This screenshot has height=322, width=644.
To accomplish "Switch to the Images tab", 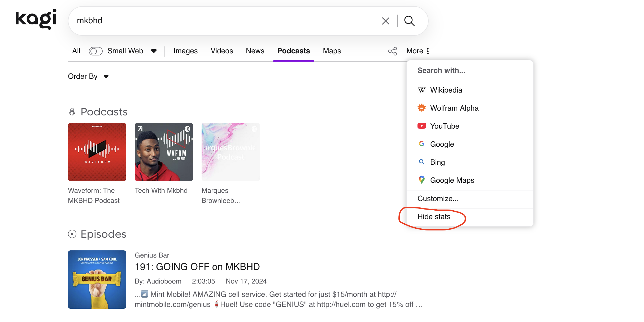I will pyautogui.click(x=185, y=51).
